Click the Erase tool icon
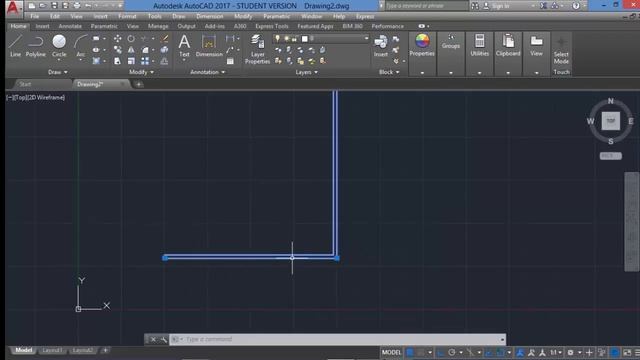 (164, 38)
